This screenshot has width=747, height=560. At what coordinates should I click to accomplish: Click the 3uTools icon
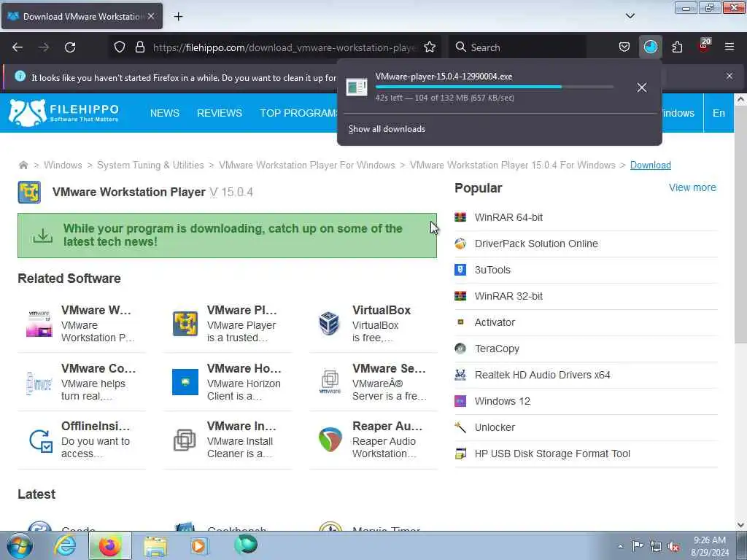point(460,270)
